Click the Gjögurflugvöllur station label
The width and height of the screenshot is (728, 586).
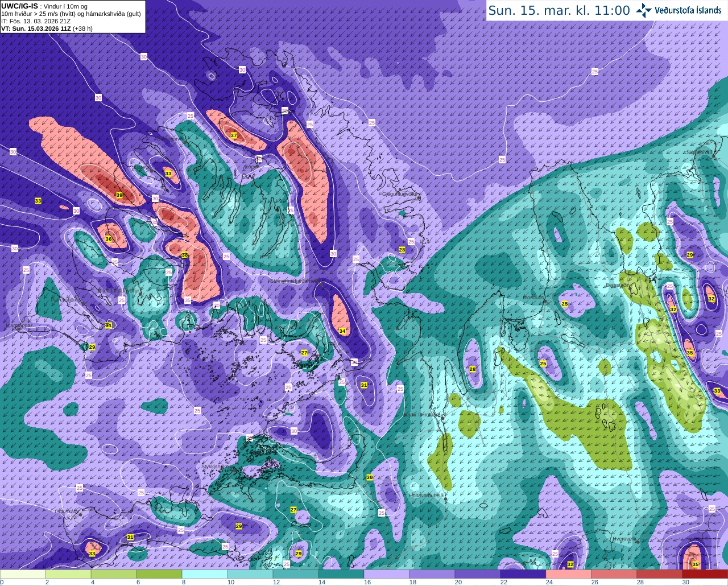pyautogui.click(x=400, y=194)
